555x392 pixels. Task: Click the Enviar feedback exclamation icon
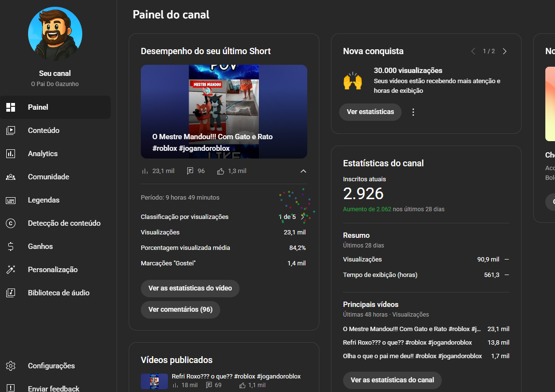click(11, 388)
